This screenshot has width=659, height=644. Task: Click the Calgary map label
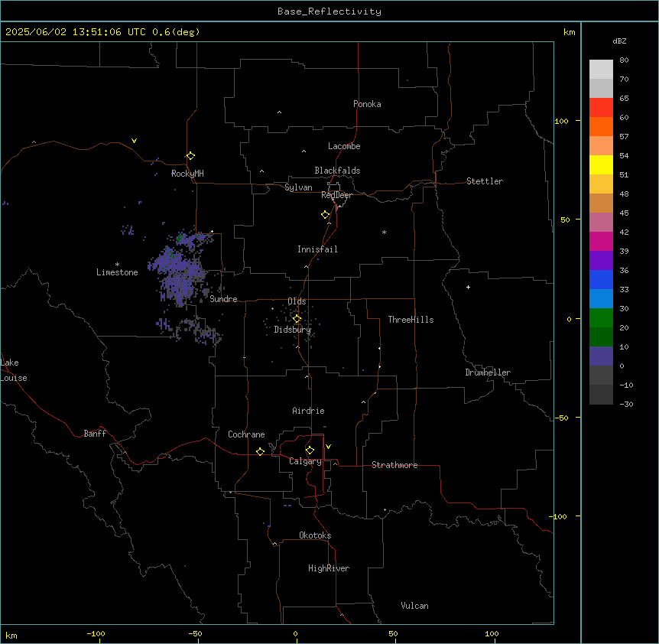(x=305, y=461)
